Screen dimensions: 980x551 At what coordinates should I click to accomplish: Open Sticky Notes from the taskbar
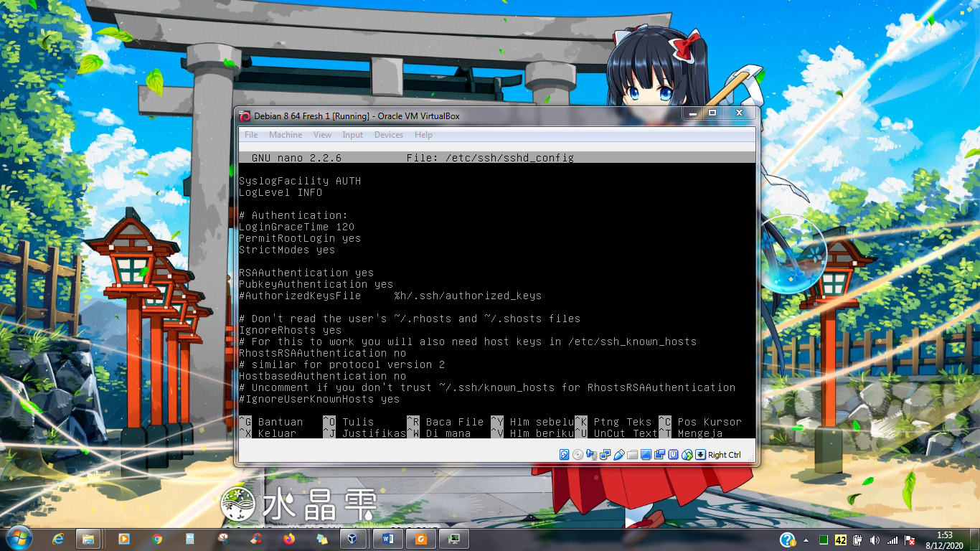click(322, 539)
